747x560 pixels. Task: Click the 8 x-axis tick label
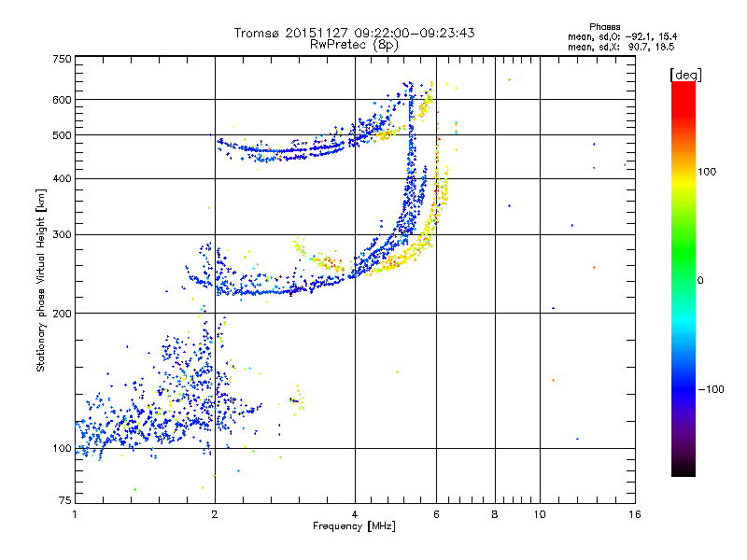(495, 515)
